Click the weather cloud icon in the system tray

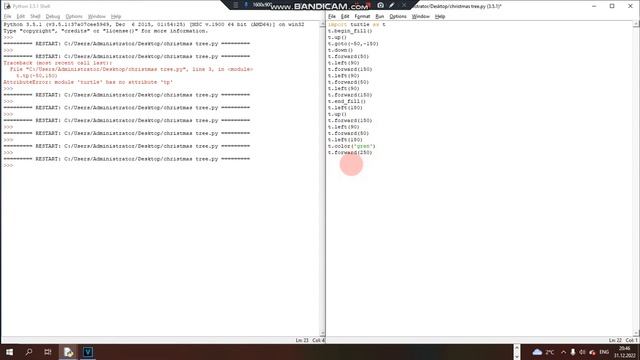tap(537, 352)
